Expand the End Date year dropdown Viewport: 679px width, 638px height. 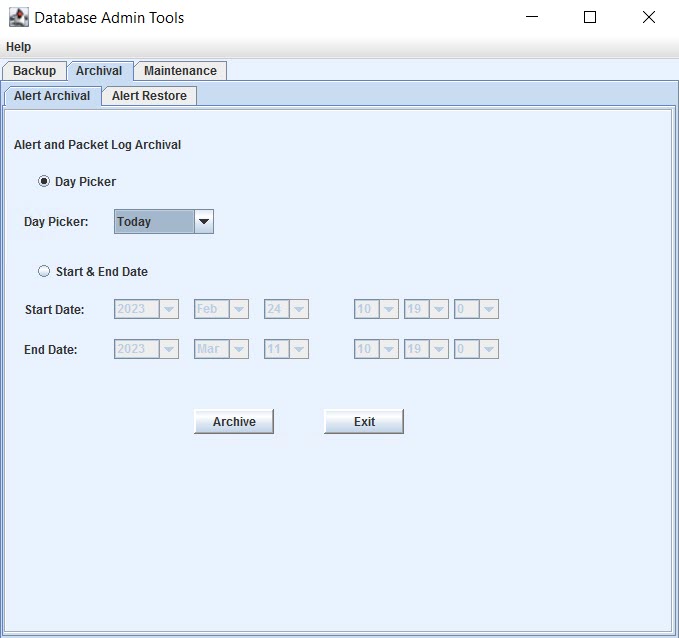coord(146,349)
